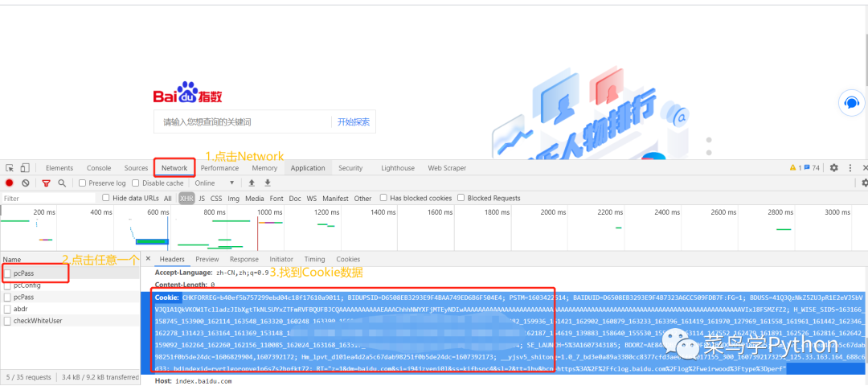Click the network Filter text field
The height and width of the screenshot is (386, 868).
(x=49, y=199)
